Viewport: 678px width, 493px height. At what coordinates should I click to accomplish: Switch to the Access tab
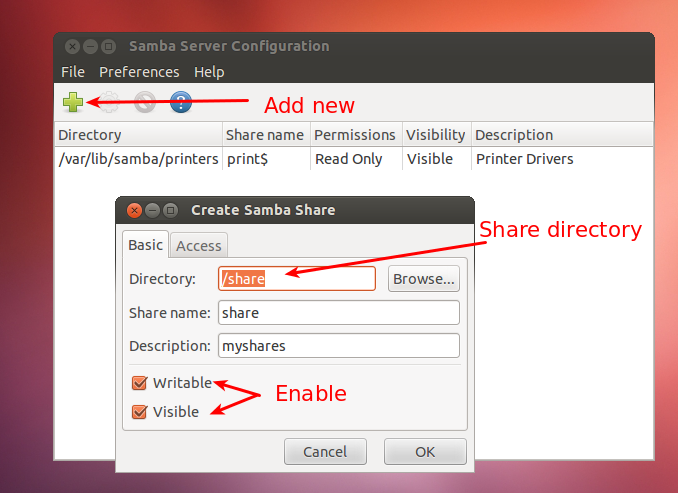click(198, 246)
